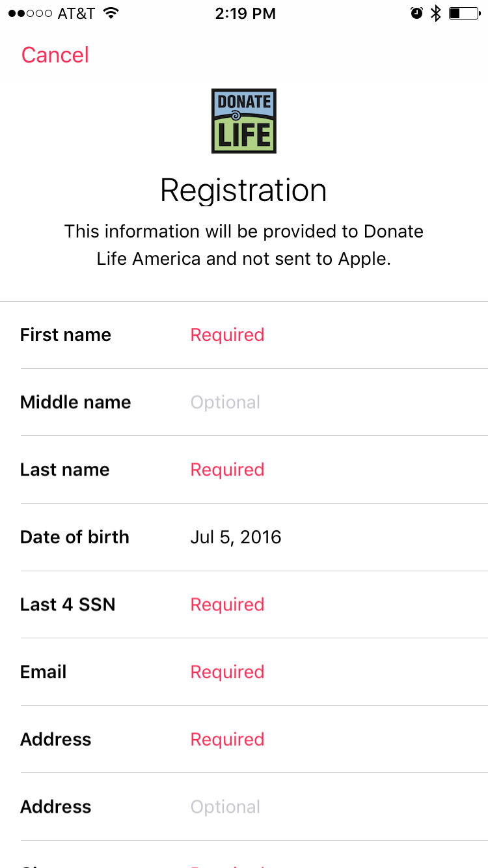
Task: Change the Jul 5, 2016 date value
Action: [x=236, y=537]
